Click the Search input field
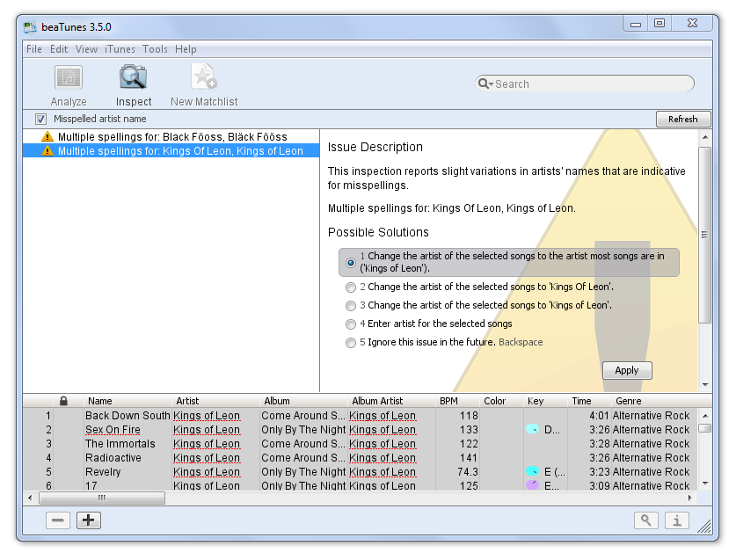 tap(589, 84)
